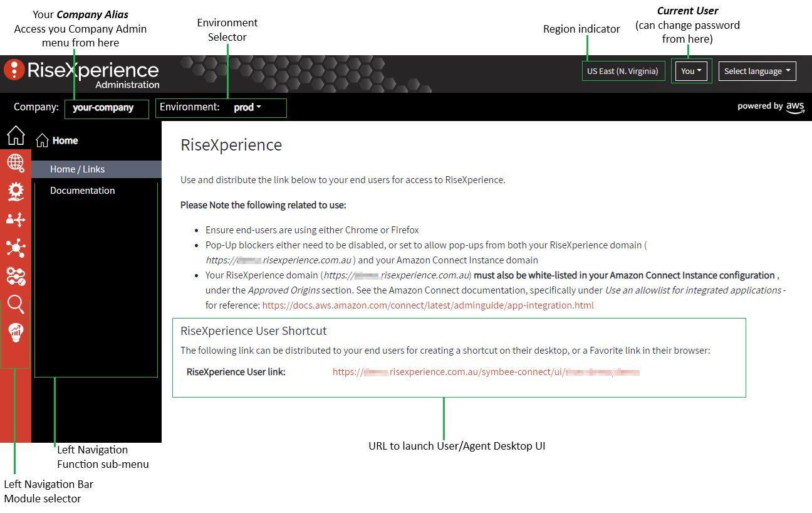Expand the Select language dropdown
The height and width of the screenshot is (513, 812).
pos(757,71)
